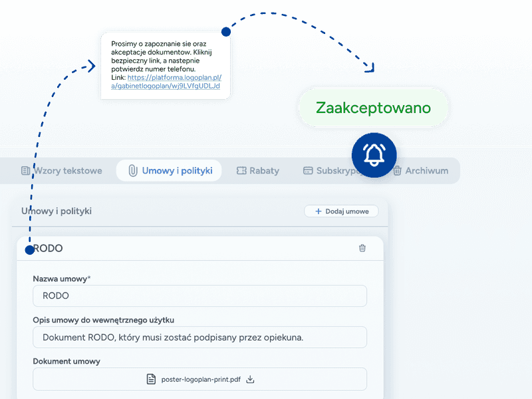Click the notification bell icon
The height and width of the screenshot is (399, 532).
374,156
